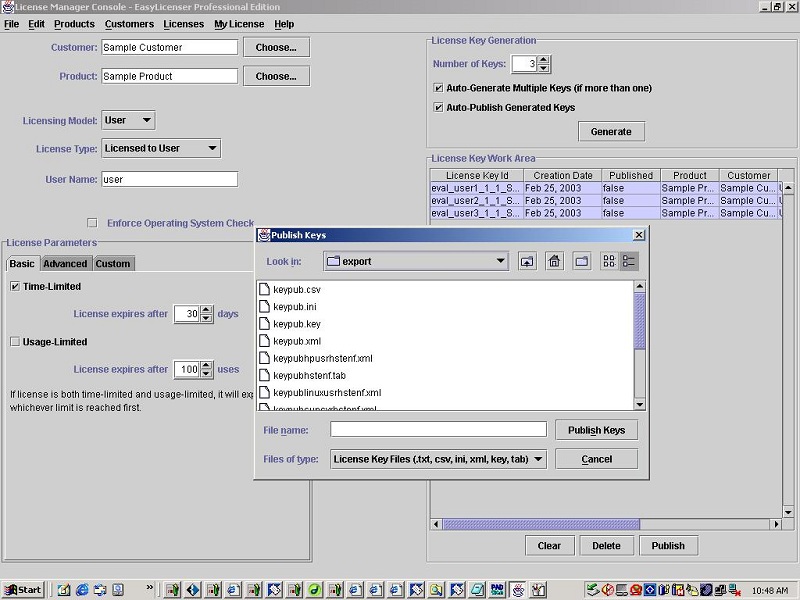
Task: Focus the File name input field
Action: 438,429
